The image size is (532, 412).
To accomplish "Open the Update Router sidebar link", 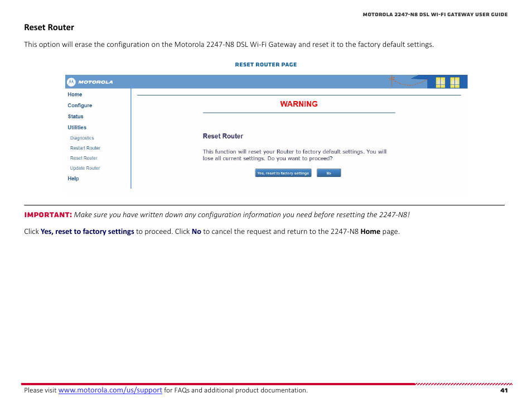I will point(85,168).
